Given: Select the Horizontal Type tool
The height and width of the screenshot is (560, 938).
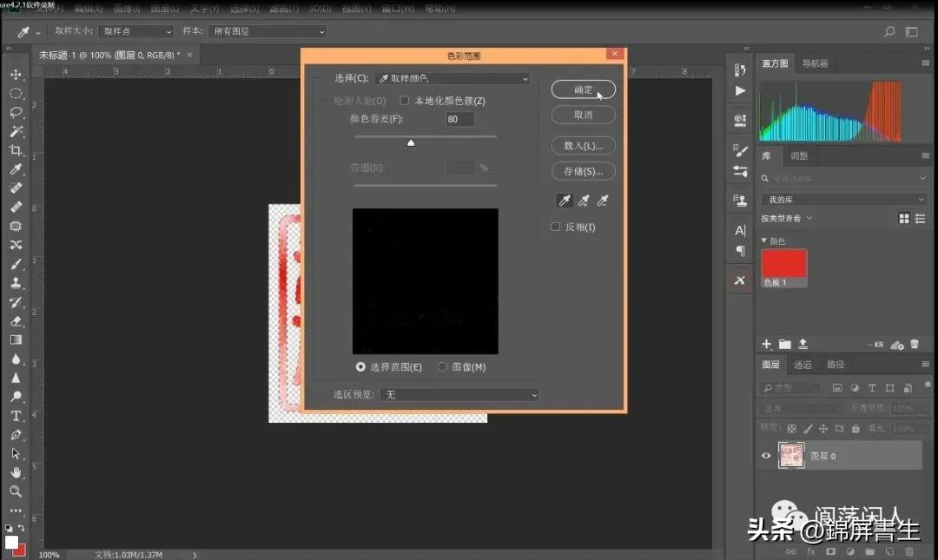Looking at the screenshot, I should [16, 417].
